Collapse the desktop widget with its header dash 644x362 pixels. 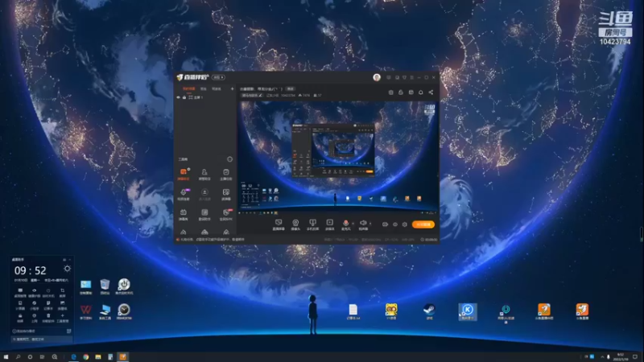point(69,259)
